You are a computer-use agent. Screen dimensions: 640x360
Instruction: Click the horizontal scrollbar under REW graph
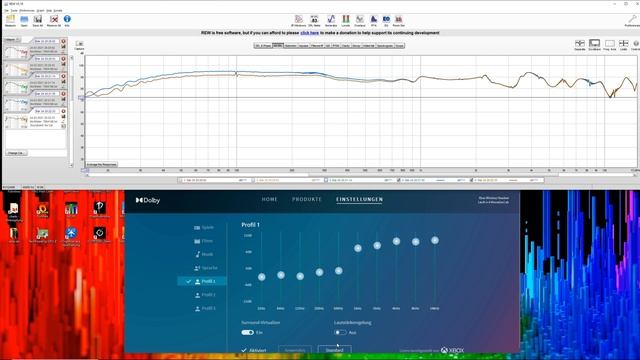[360, 175]
